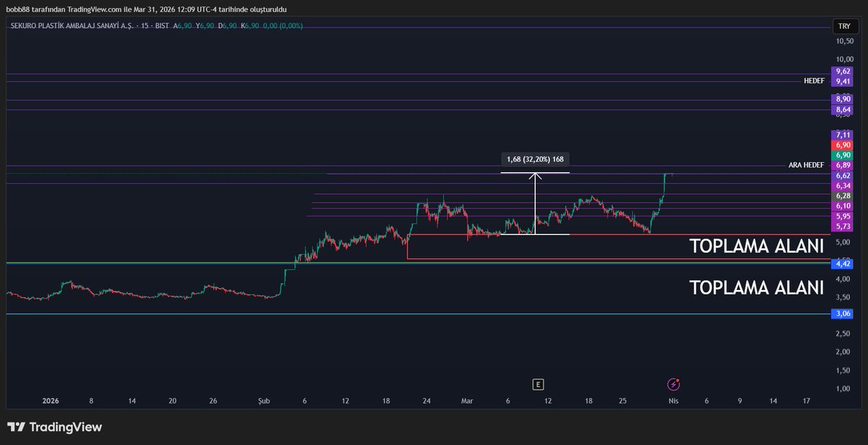Viewport: 868px width, 445px height.
Task: Select the HEDEF text annotation
Action: coord(814,81)
